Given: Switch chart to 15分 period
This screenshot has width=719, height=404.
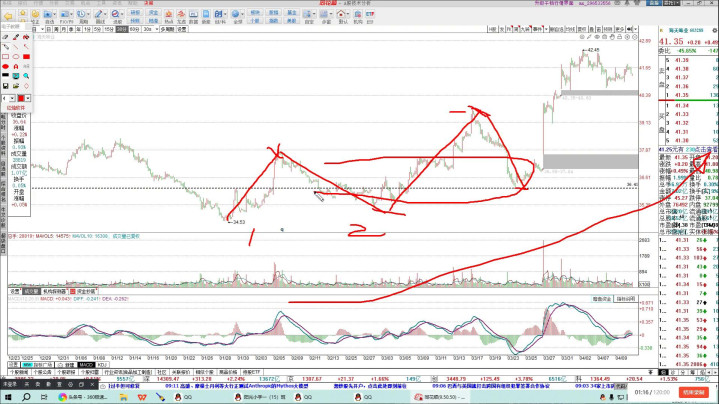Looking at the screenshot, I should 109,29.
